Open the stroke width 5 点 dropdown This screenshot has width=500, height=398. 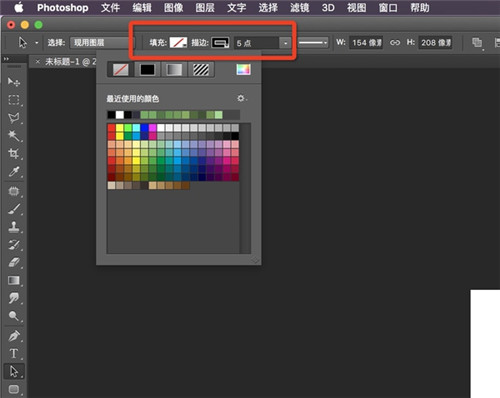285,43
